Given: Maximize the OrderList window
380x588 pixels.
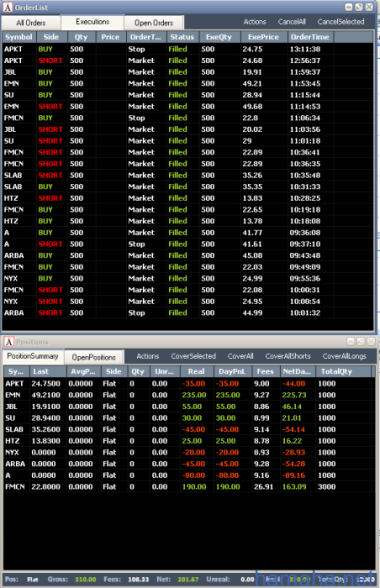Looking at the screenshot, I should 359,7.
